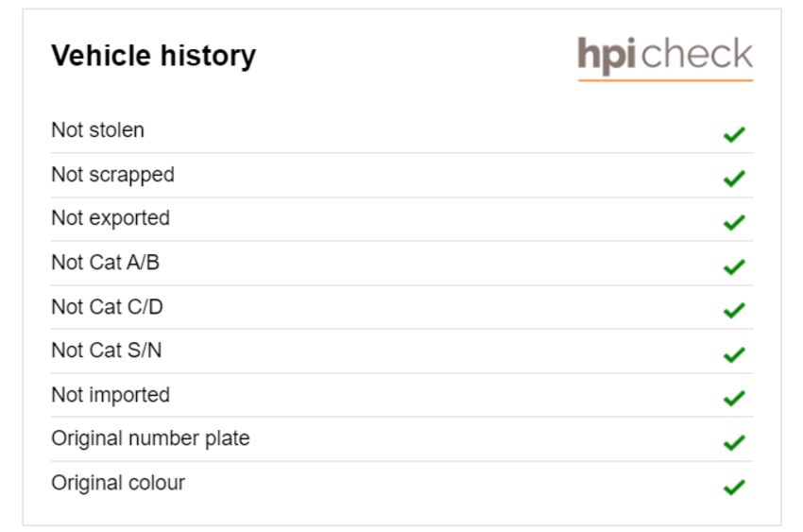Click the tick next to Original colour
Image resolution: width=803 pixels, height=532 pixels.
click(x=734, y=487)
